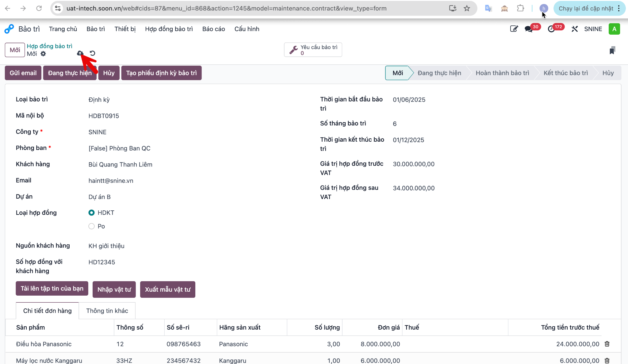The height and width of the screenshot is (364, 628).
Task: Open the Thiết bị menu
Action: tap(125, 29)
